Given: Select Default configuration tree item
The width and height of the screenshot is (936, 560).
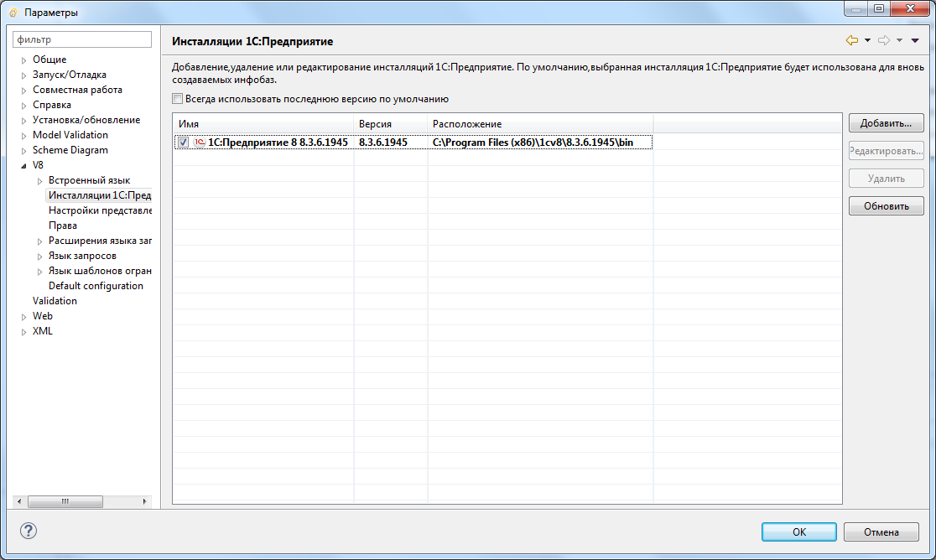Looking at the screenshot, I should click(x=96, y=286).
